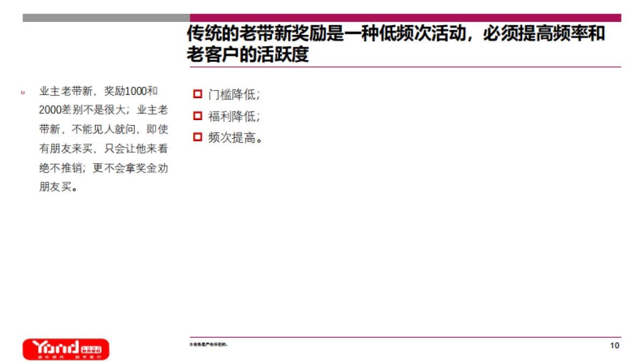Screen dimensions: 644x362
Task: Click the white figure graphic in the logo
Action: 57,348
